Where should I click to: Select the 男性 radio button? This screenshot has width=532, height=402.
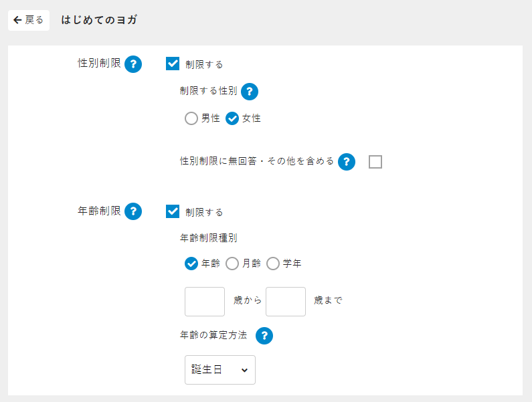click(191, 119)
